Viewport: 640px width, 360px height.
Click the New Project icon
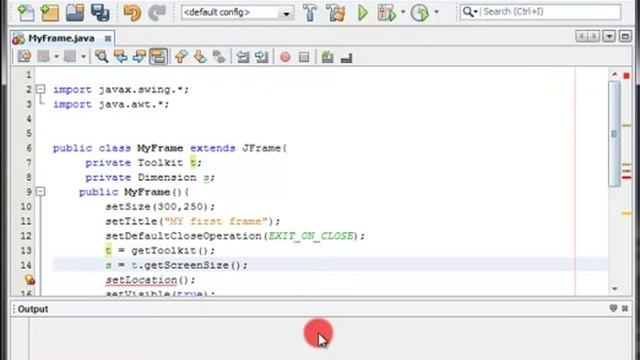50,13
